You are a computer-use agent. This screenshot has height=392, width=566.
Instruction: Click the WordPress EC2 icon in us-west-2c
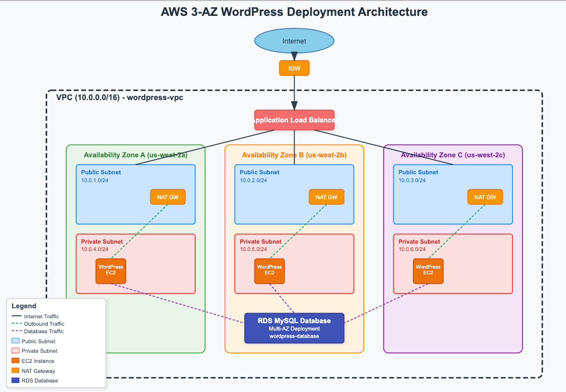pyautogui.click(x=427, y=271)
